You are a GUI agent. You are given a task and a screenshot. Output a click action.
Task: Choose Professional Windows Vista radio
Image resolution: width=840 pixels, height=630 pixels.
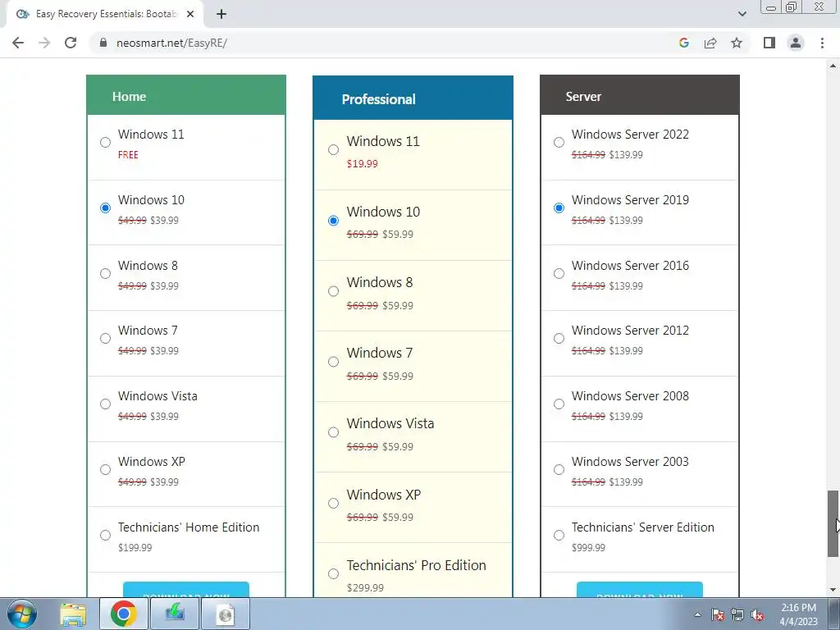click(x=333, y=432)
